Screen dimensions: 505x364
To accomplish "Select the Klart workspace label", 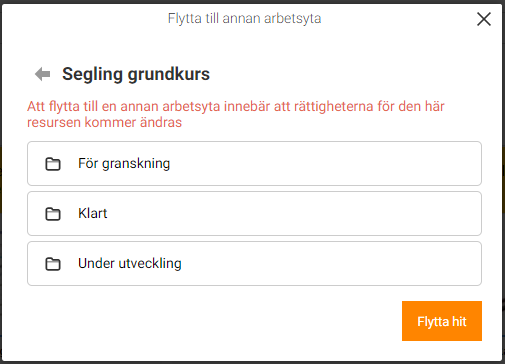I will tap(93, 213).
